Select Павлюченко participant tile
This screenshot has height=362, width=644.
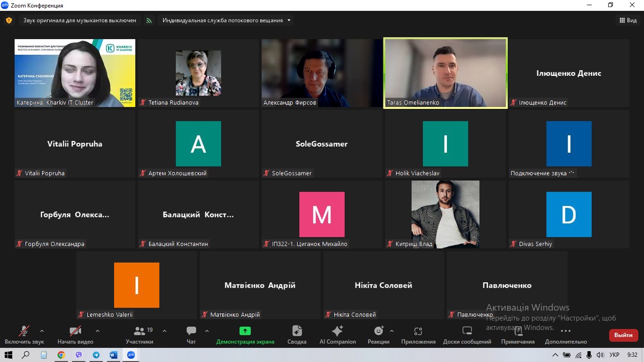tap(507, 285)
